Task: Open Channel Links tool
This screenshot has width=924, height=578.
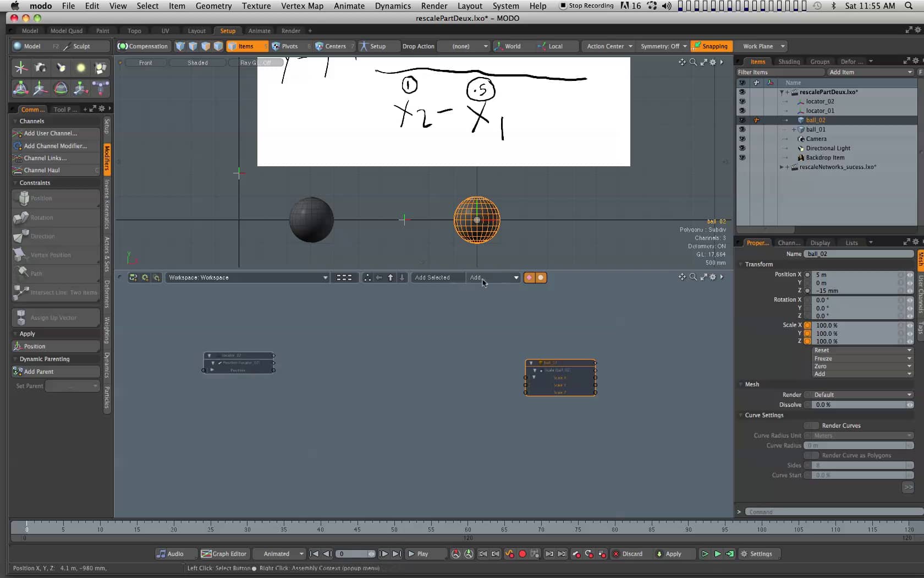Action: 56,158
